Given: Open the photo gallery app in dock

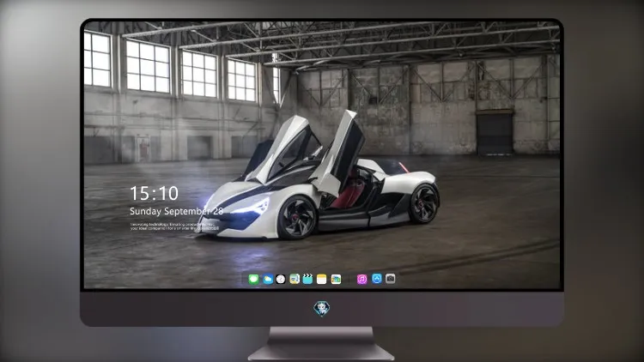Looking at the screenshot, I should click(x=336, y=280).
